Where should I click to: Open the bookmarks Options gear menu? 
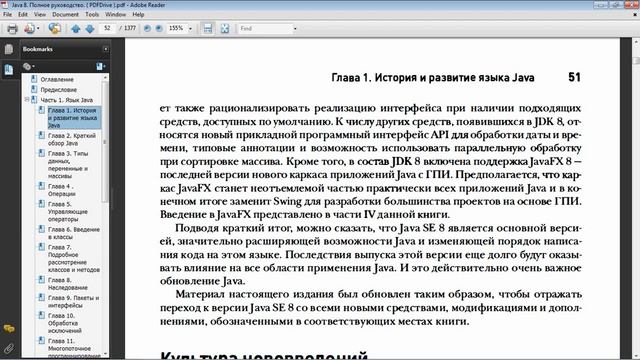point(29,66)
